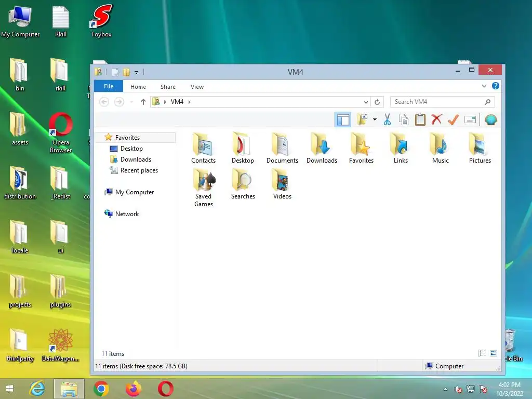The width and height of the screenshot is (532, 399).
Task: Click Toybox shortcut on the desktop
Action: click(x=101, y=21)
